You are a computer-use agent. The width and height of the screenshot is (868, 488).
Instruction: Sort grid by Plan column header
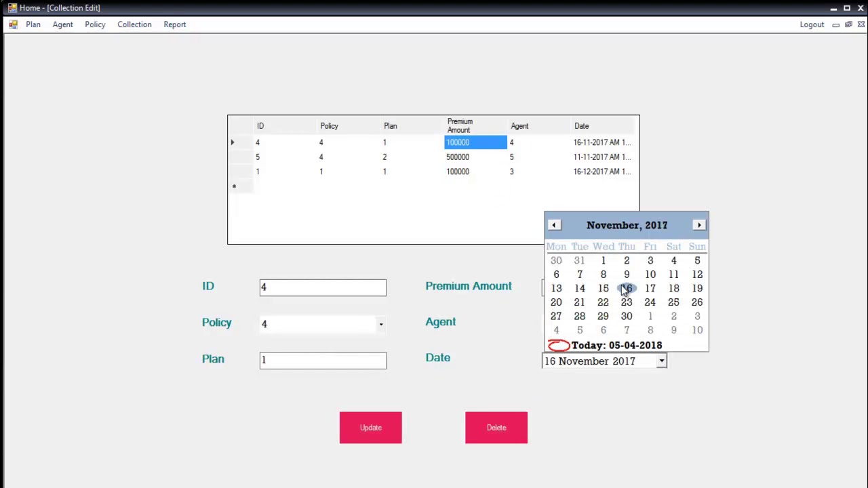(x=412, y=126)
